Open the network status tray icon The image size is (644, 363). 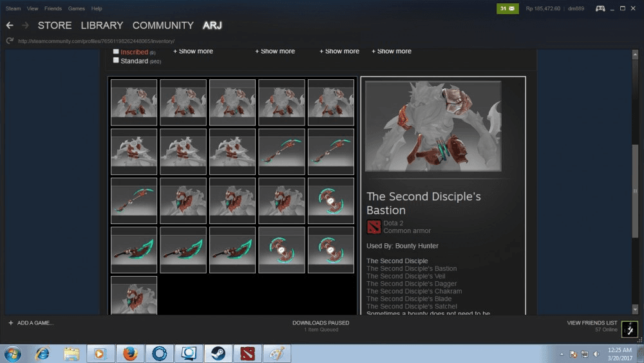pyautogui.click(x=585, y=354)
